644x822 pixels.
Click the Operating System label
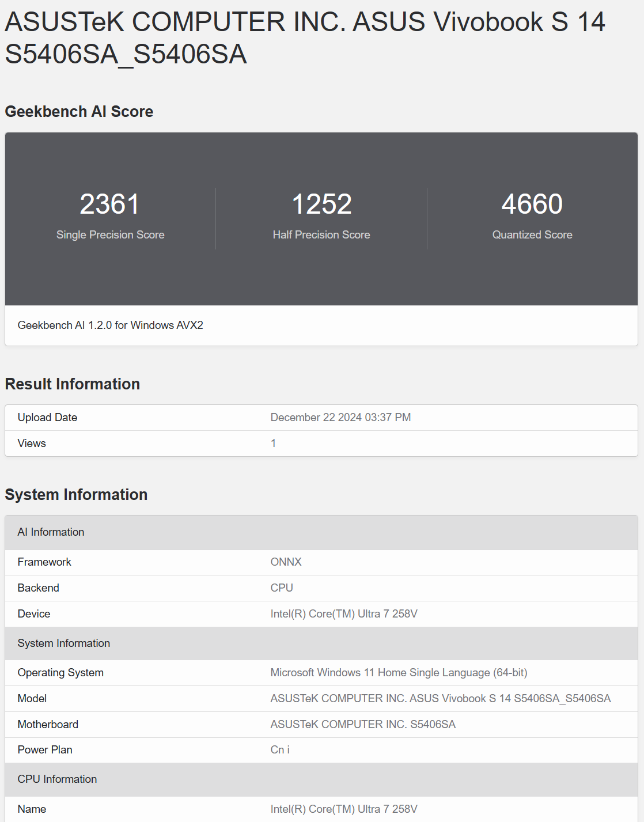60,672
